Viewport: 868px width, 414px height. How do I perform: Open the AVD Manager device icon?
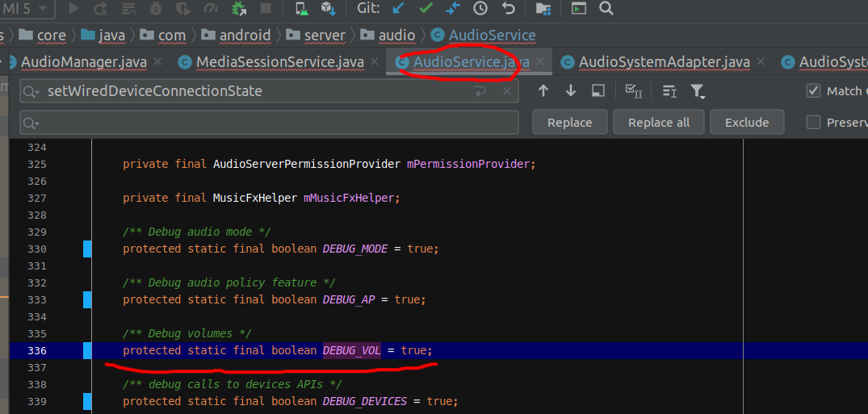coord(302,8)
